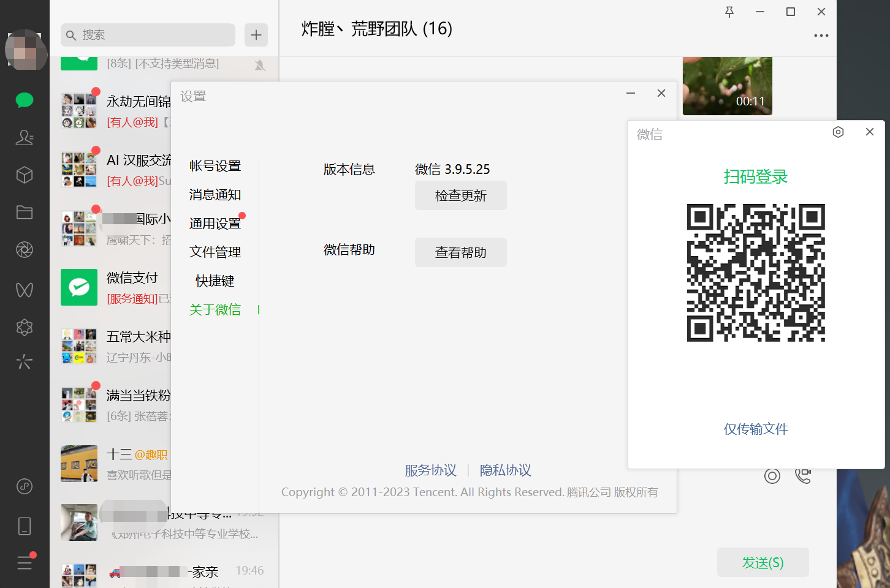Click the 搜索 search input field

click(x=147, y=35)
